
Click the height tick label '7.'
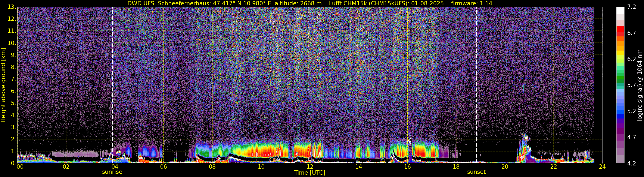tap(13, 79)
